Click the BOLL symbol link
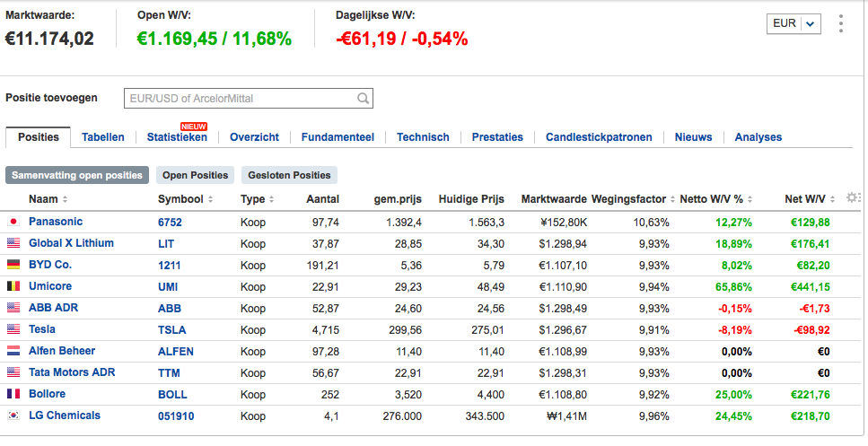 coord(172,395)
